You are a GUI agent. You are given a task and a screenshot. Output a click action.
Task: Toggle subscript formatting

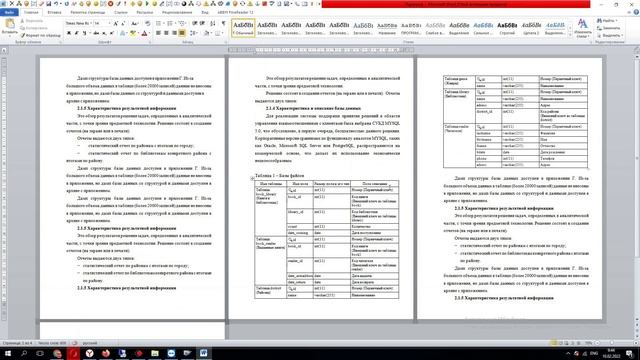104,33
